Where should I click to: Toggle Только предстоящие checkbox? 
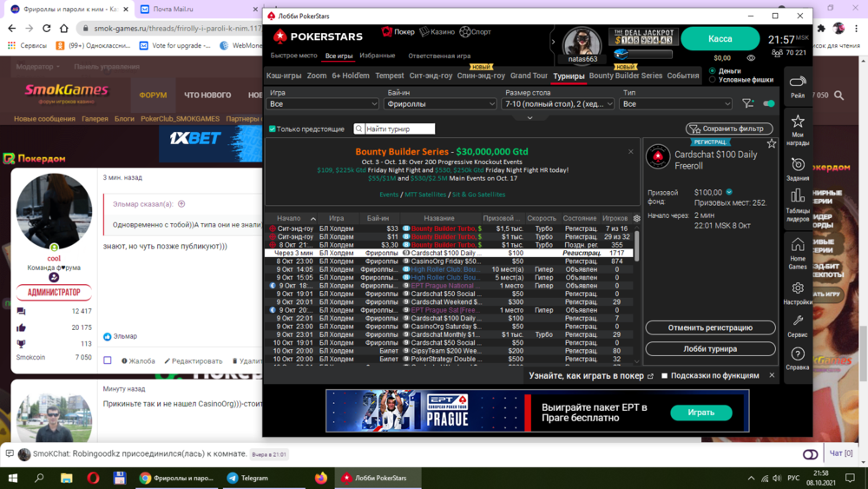click(273, 129)
